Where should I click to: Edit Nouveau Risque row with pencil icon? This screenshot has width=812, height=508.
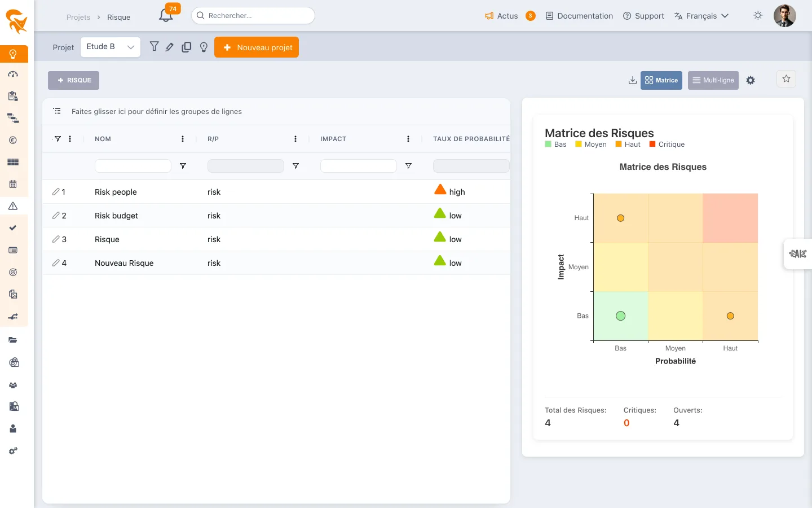pos(56,263)
